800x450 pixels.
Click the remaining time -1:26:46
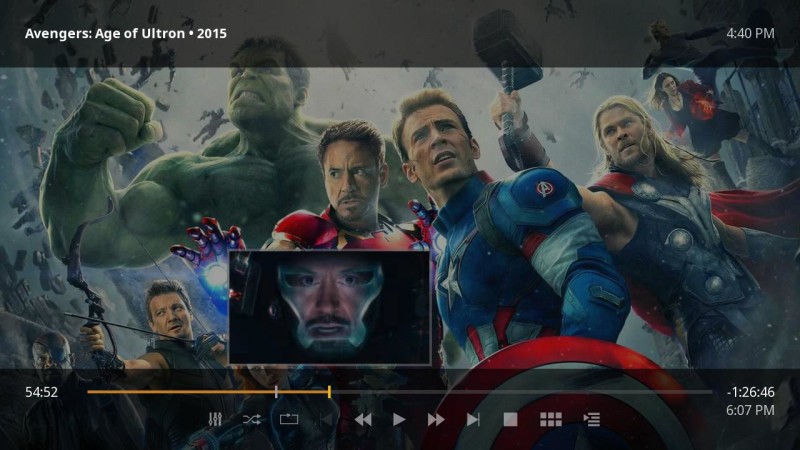pyautogui.click(x=750, y=393)
